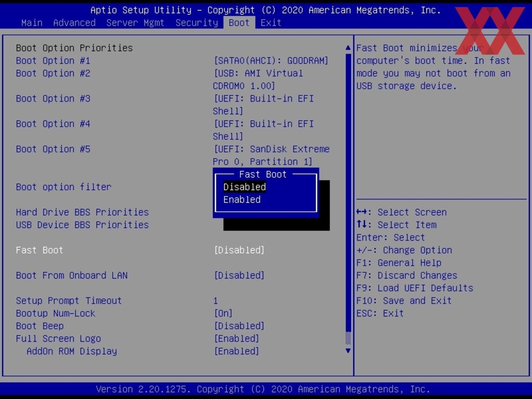Select Full Screen Logo setting
This screenshot has width=532, height=399.
[58, 339]
